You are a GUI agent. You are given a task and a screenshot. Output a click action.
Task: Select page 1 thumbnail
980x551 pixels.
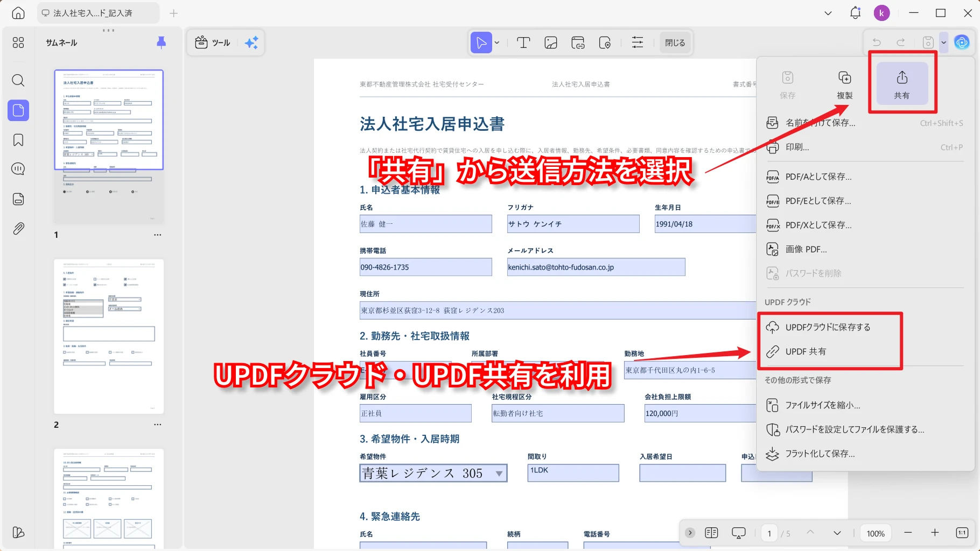[109, 146]
